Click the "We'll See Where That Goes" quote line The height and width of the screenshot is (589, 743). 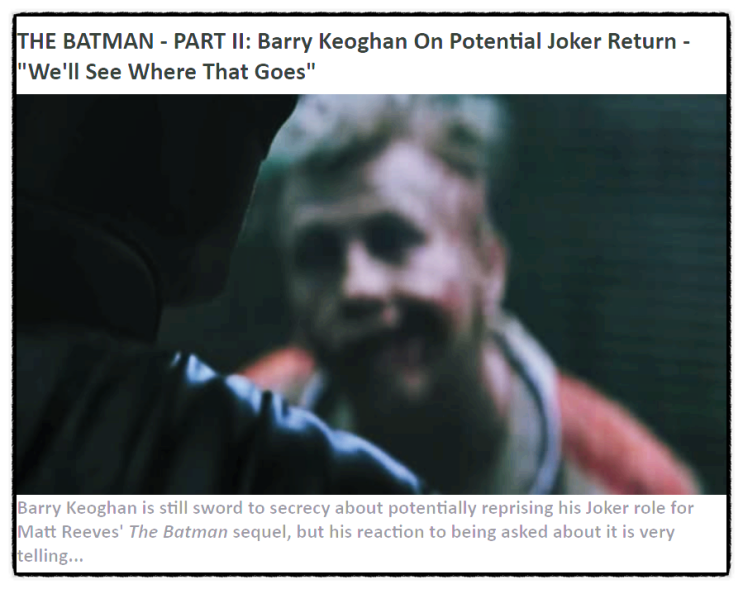[x=166, y=72]
